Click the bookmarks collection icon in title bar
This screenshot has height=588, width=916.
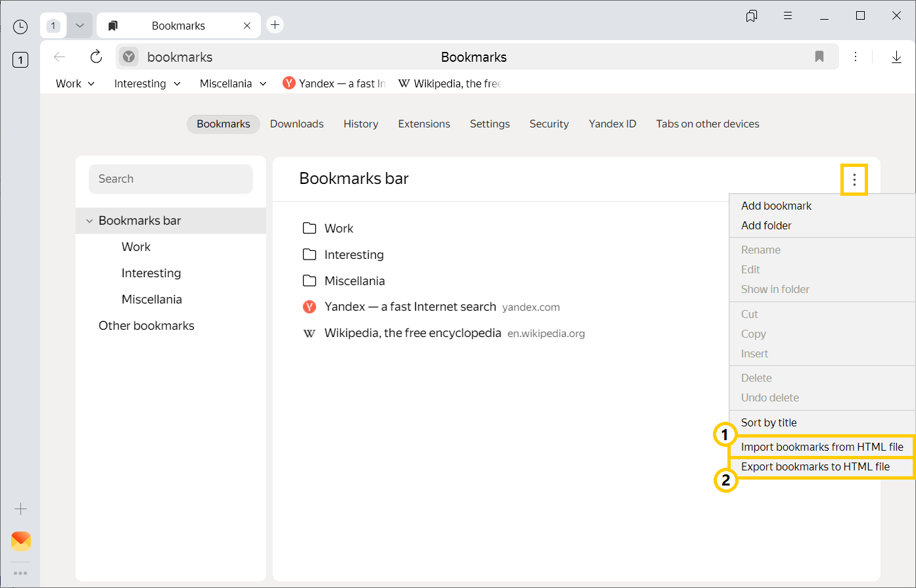click(x=752, y=16)
